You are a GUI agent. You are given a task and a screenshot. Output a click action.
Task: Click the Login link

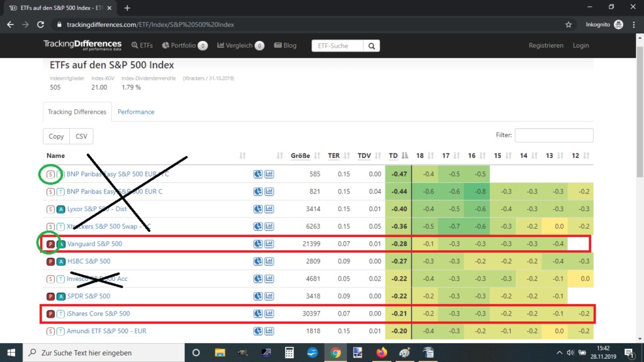tap(580, 45)
